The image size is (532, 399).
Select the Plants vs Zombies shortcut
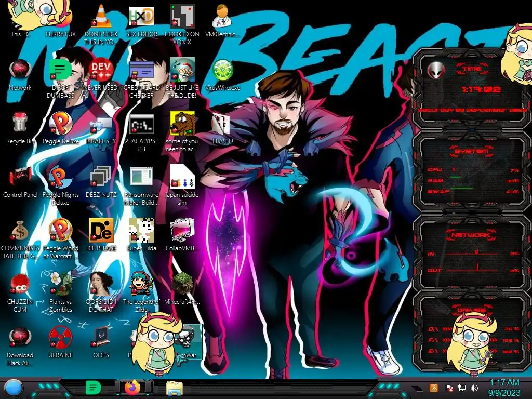click(x=60, y=292)
